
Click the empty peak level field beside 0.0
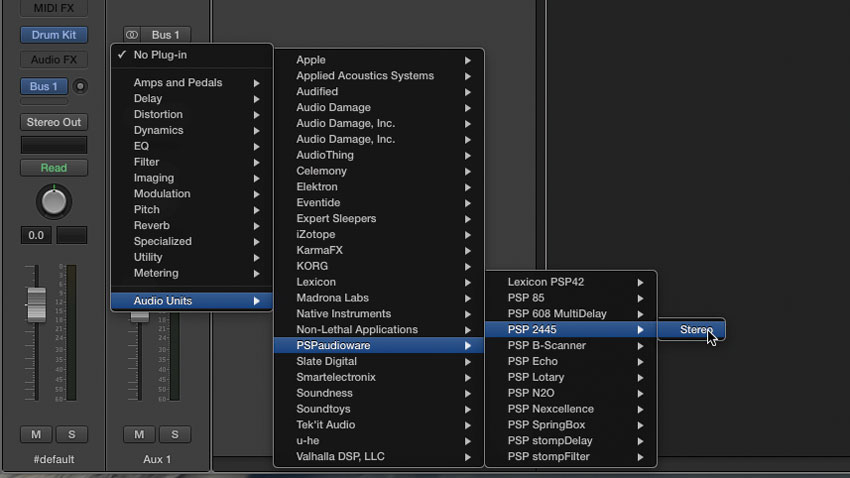(x=72, y=235)
